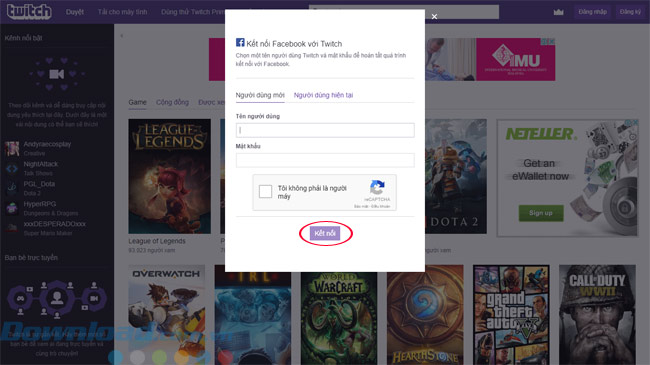
Task: Open the Dota 2 game cover
Action: (x=456, y=176)
